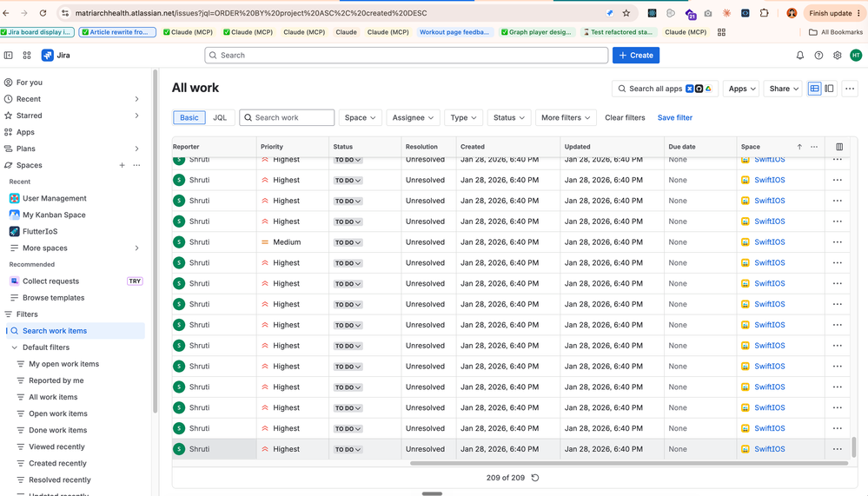Open Jira settings gear icon
868x496 pixels.
pyautogui.click(x=838, y=56)
